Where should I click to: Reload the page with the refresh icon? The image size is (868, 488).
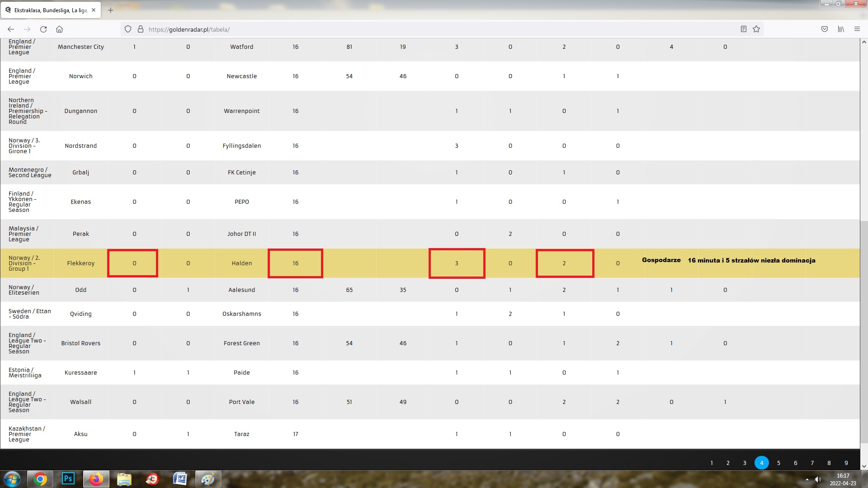click(x=43, y=29)
